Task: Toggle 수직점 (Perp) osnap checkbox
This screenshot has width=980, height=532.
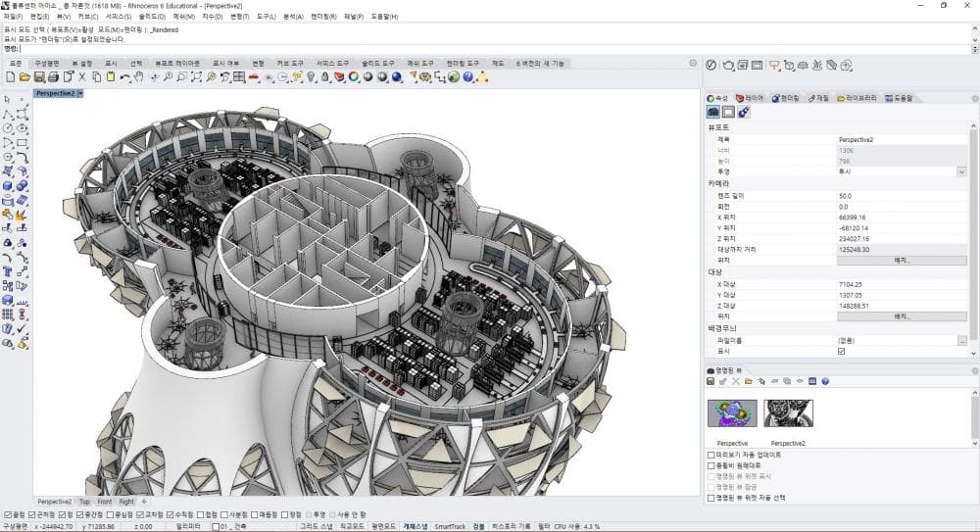Action: tap(170, 514)
